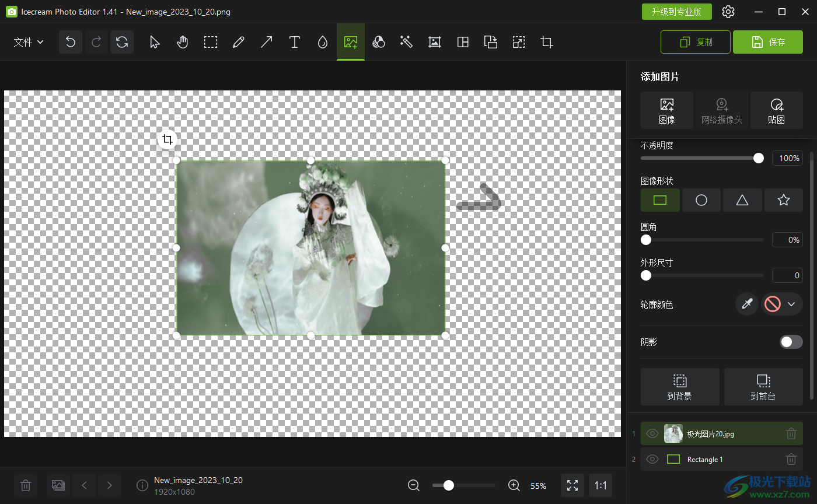Open the blur droplet tool
The width and height of the screenshot is (817, 504).
click(323, 42)
